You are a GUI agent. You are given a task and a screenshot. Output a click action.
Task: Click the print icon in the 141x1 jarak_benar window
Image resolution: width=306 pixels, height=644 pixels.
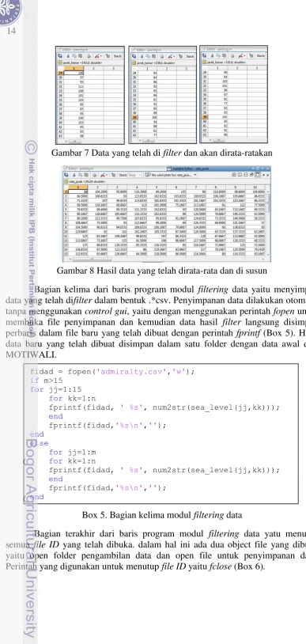[x=232, y=56]
